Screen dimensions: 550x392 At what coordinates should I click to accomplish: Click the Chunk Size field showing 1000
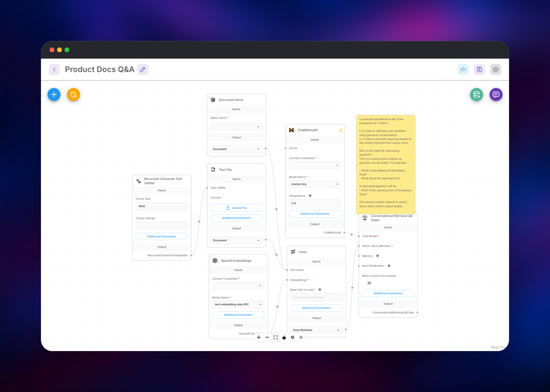click(162, 206)
